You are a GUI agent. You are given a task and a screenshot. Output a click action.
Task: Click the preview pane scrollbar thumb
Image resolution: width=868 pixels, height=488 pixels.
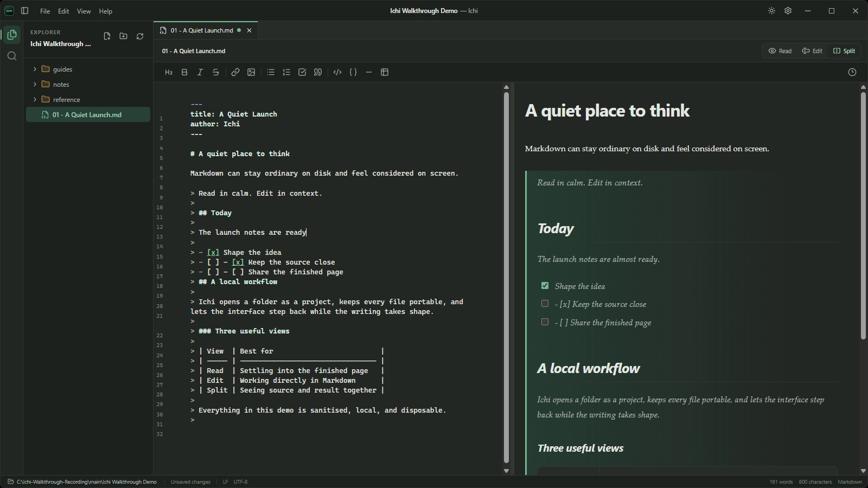click(x=863, y=216)
